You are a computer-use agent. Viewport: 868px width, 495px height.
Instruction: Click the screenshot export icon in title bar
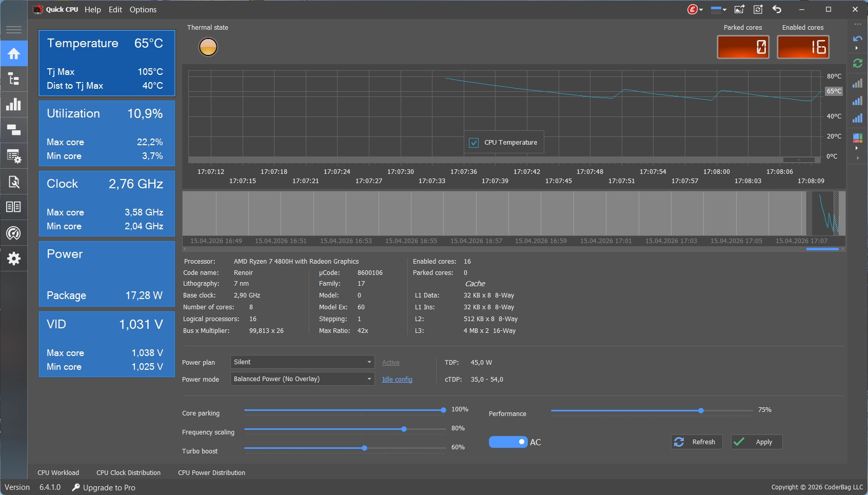[739, 9]
